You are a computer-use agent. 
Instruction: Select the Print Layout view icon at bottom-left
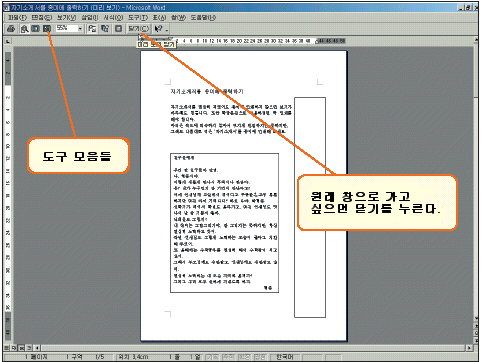(21, 348)
